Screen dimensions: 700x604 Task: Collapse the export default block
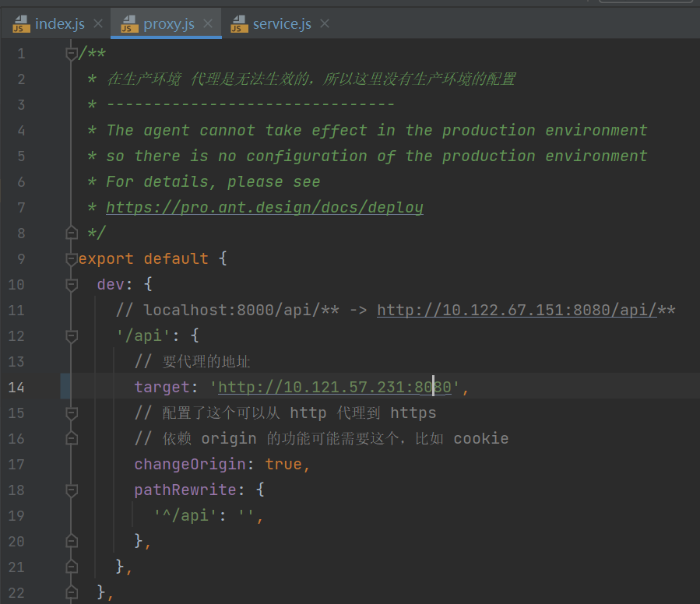click(x=71, y=258)
